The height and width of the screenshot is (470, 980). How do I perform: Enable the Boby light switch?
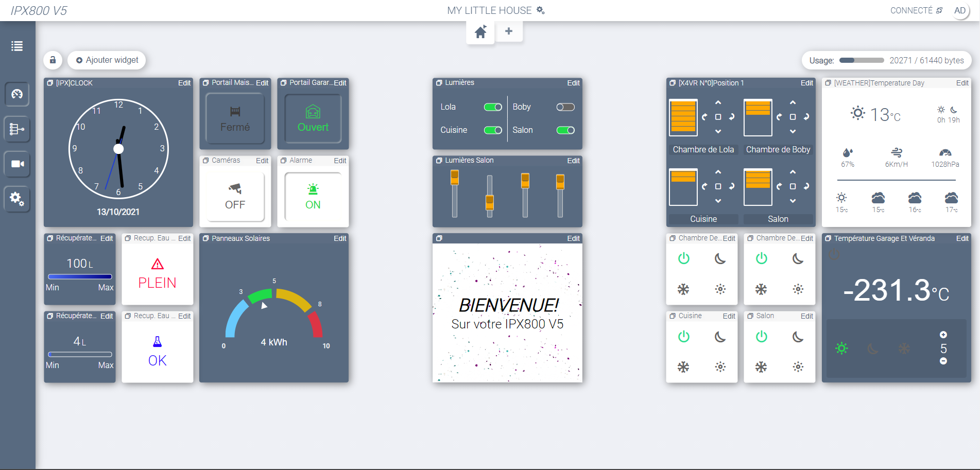pos(565,107)
